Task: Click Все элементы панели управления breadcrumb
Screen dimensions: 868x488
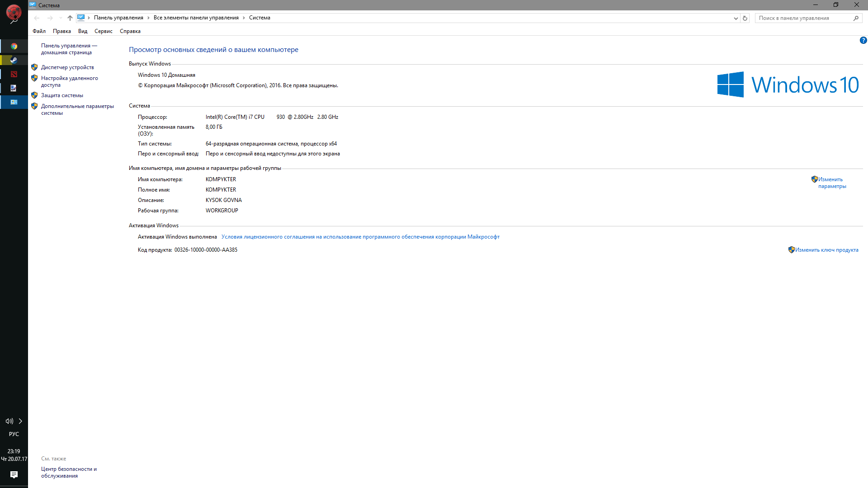Action: 196,18
